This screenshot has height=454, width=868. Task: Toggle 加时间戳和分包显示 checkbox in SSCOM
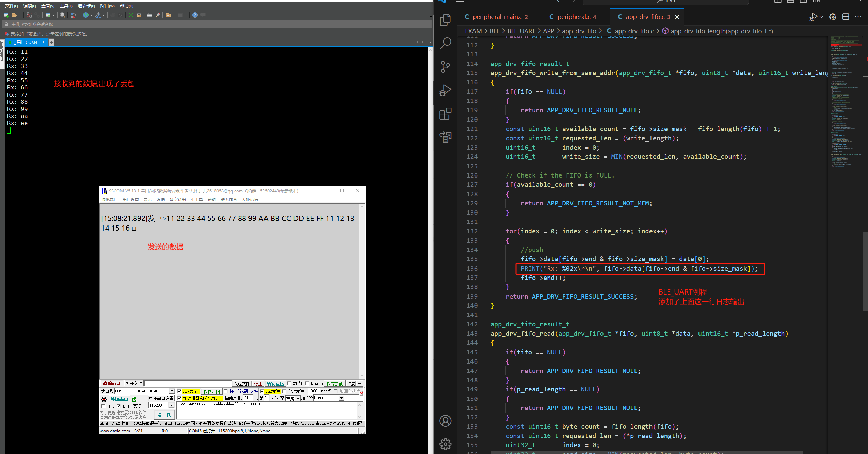[x=180, y=398]
